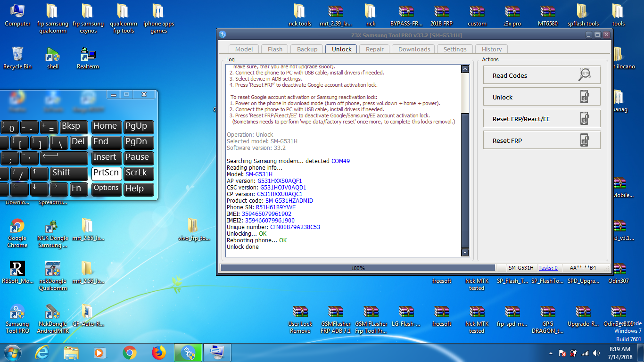Click the Windows Start button
This screenshot has height=362, width=644.
pyautogui.click(x=13, y=352)
